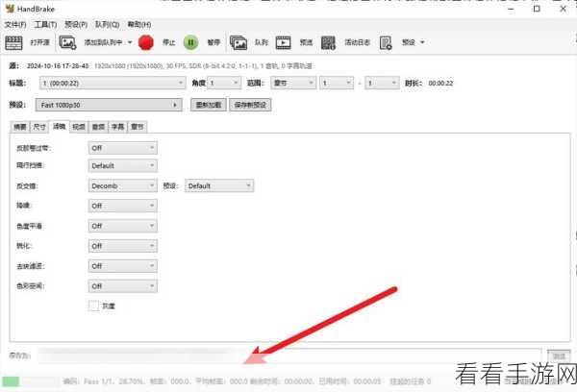Switch to the Video tab
Image resolution: width=577 pixels, height=392 pixels.
pos(79,127)
